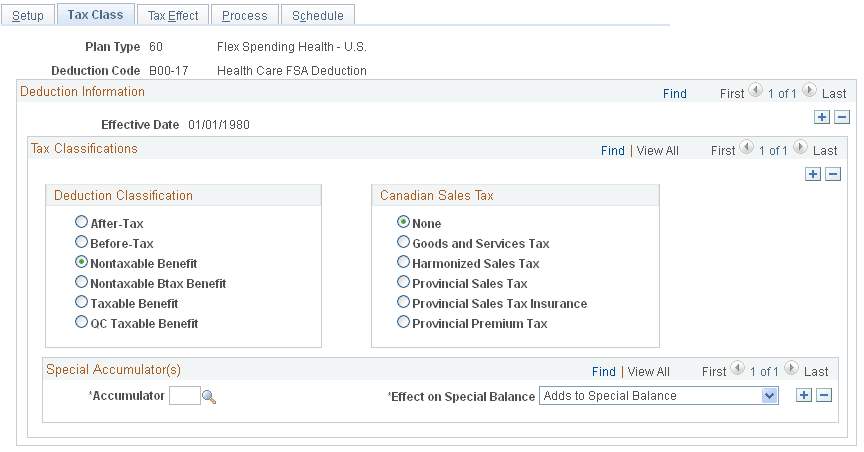Select Harmonized Sales Tax radio button

tap(404, 263)
